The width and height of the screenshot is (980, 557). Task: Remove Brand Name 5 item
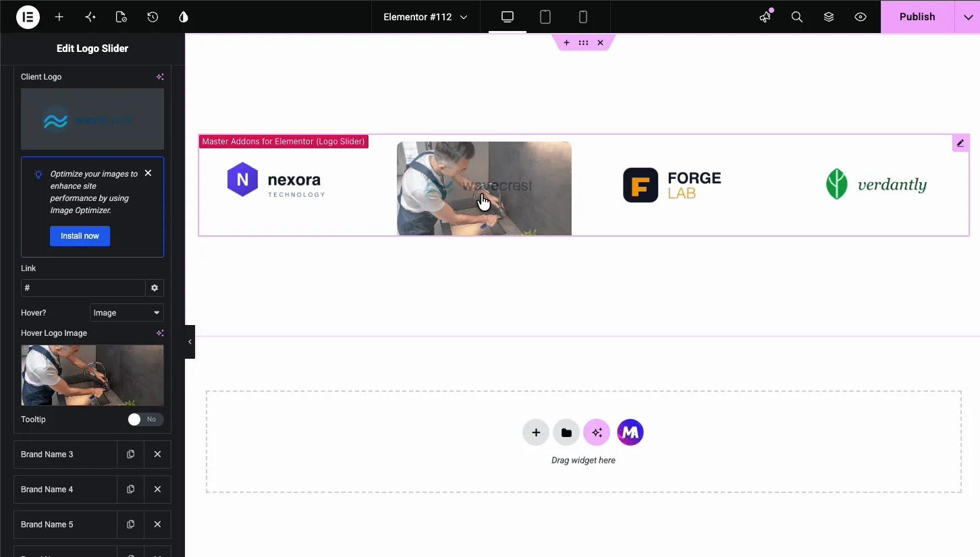pyautogui.click(x=157, y=525)
